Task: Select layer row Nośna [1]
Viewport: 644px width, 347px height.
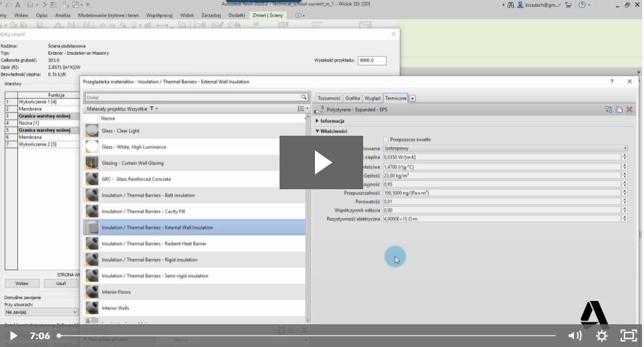Action: [42, 123]
